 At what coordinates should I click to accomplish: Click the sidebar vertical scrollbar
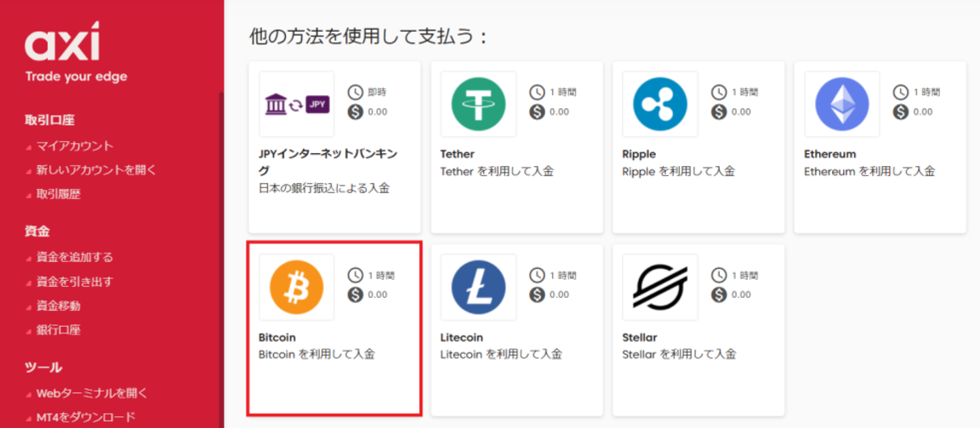tap(221, 255)
